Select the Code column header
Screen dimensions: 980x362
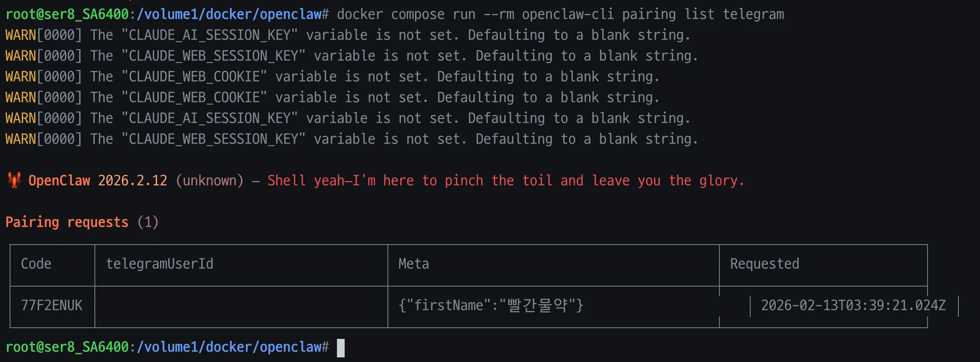point(36,264)
